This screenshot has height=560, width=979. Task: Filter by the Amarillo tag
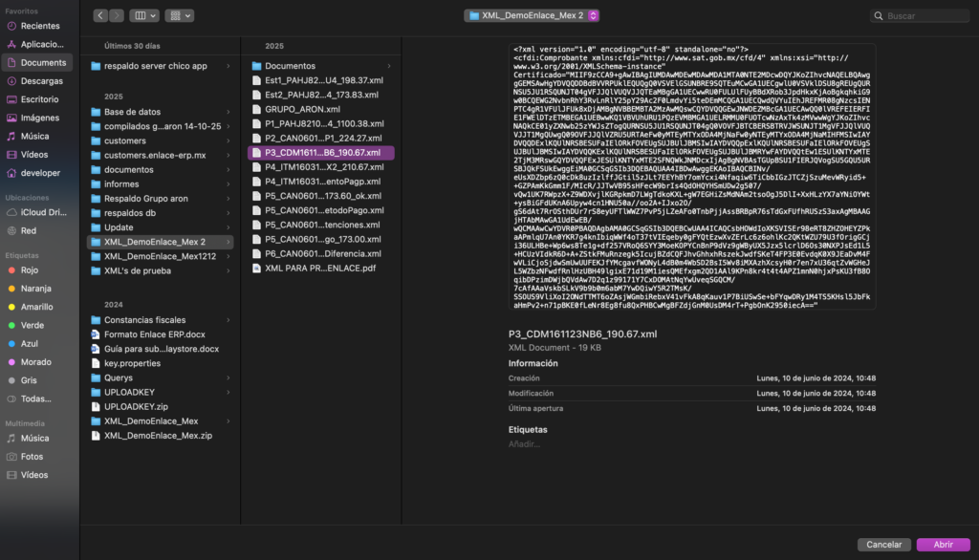click(37, 307)
